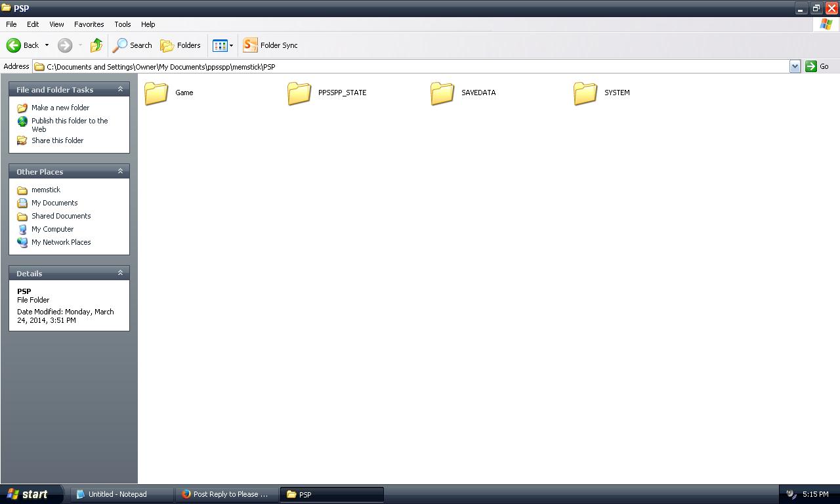The height and width of the screenshot is (504, 840).
Task: Click Make a new folder link
Action: tap(60, 108)
